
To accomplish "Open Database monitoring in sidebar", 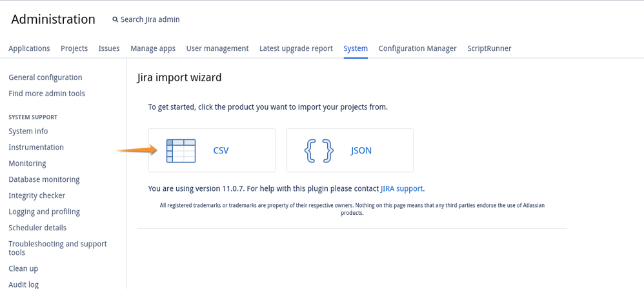I will pyautogui.click(x=44, y=179).
